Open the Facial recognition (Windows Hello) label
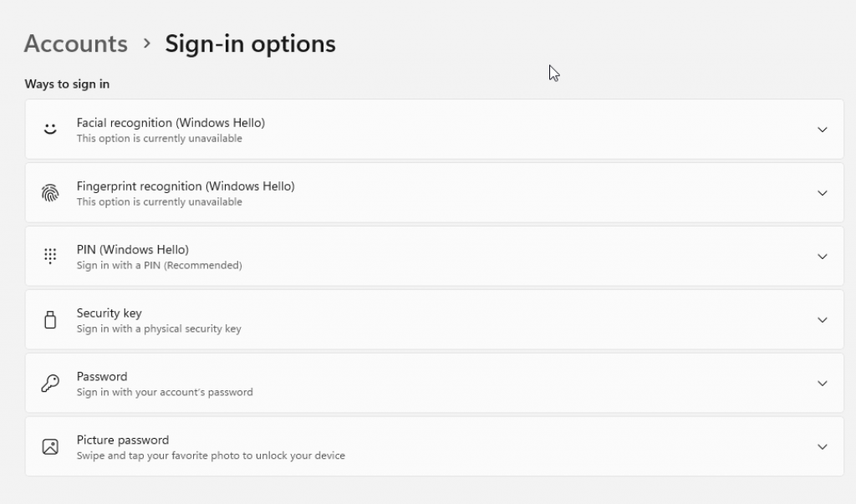The height and width of the screenshot is (504, 856). (x=171, y=123)
